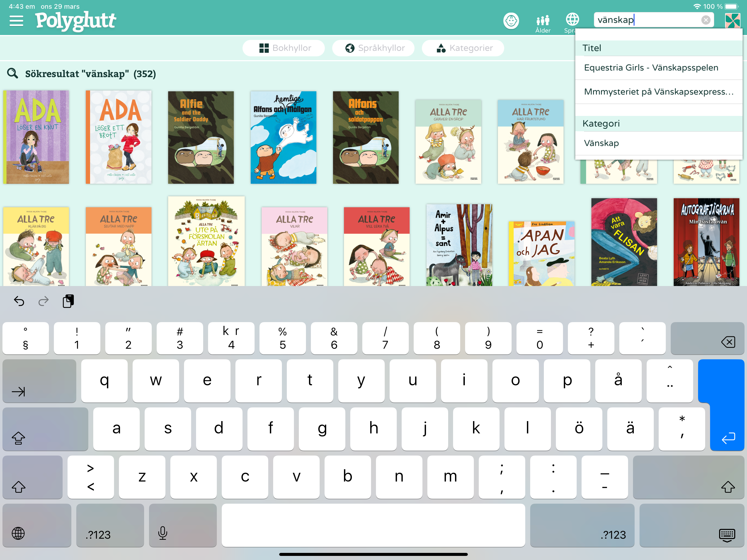Tap the child face profile icon
747x560 pixels.
coord(511,21)
